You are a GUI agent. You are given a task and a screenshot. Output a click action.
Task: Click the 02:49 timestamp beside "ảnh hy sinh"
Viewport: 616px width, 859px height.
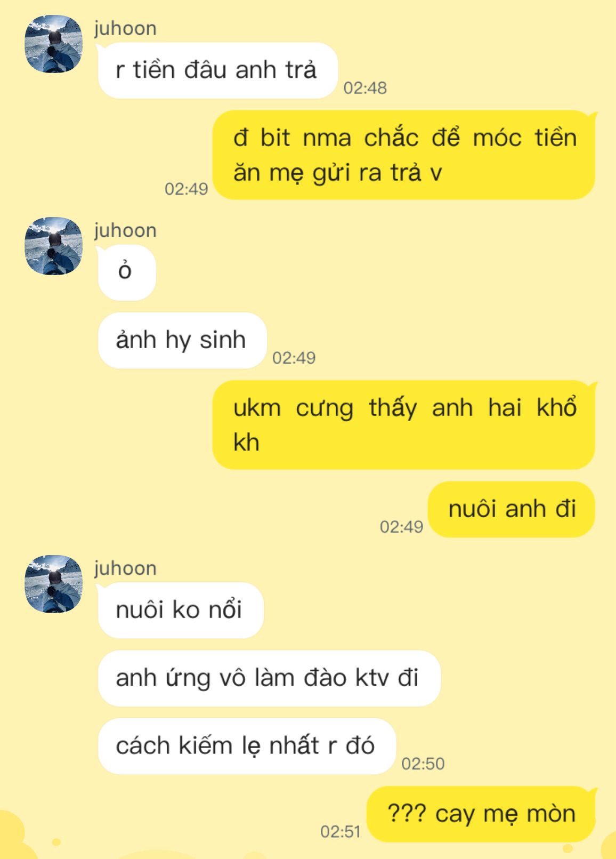pyautogui.click(x=294, y=358)
